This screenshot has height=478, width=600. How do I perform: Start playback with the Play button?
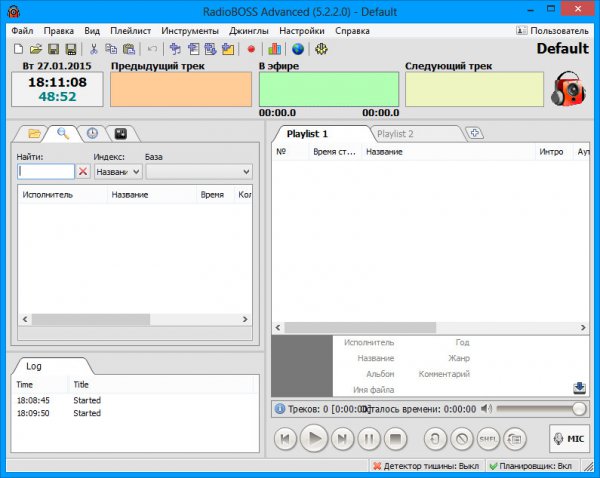314,439
